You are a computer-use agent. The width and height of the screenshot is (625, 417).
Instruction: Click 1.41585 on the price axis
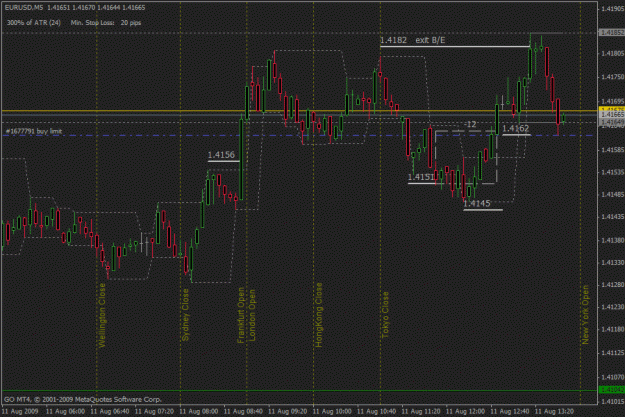pyautogui.click(x=613, y=150)
